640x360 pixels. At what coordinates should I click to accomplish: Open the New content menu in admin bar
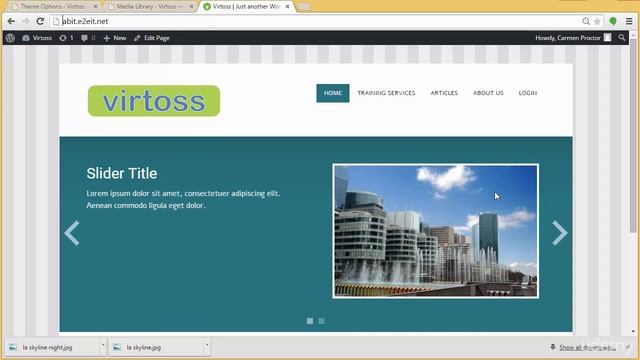[115, 38]
